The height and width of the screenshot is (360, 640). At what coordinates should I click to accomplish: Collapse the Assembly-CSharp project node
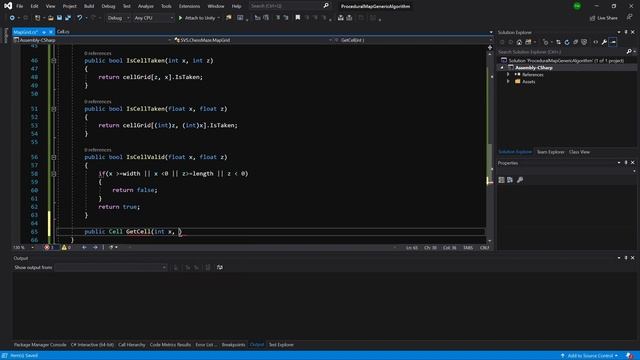(502, 68)
